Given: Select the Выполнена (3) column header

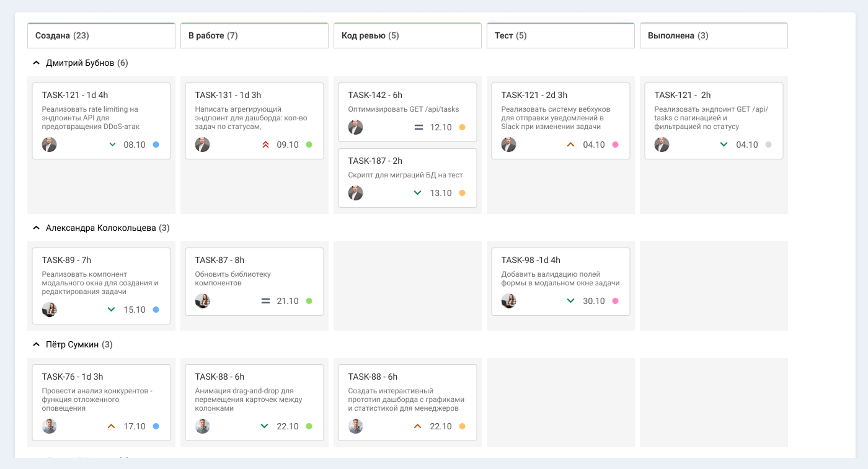Looking at the screenshot, I should coord(714,35).
